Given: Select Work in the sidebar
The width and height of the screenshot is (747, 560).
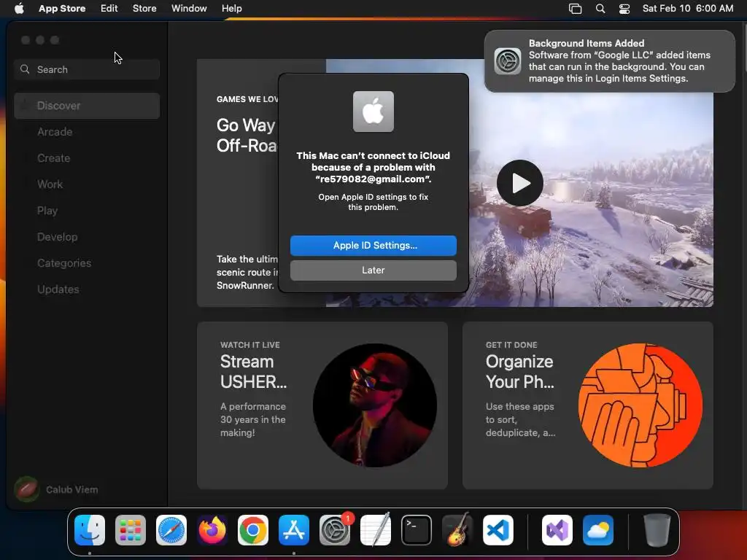Looking at the screenshot, I should [87, 184].
